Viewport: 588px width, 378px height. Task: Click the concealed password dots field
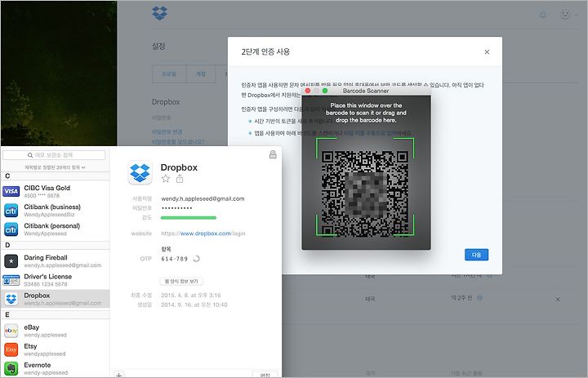tap(176, 208)
